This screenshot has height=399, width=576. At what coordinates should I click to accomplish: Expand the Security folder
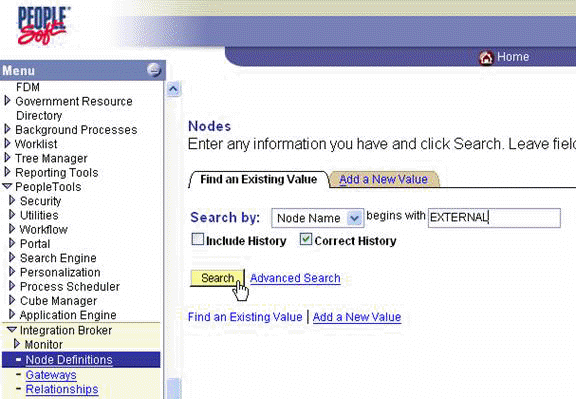[12, 200]
